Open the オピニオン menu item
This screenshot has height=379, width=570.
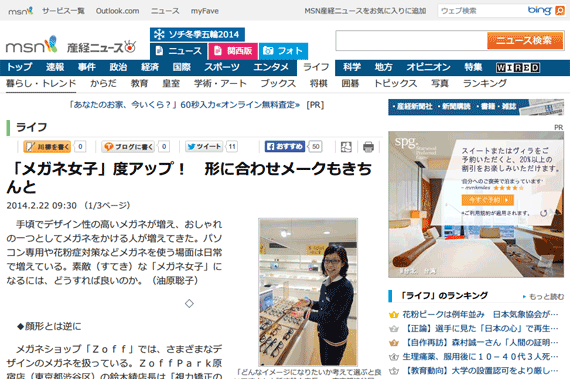428,67
